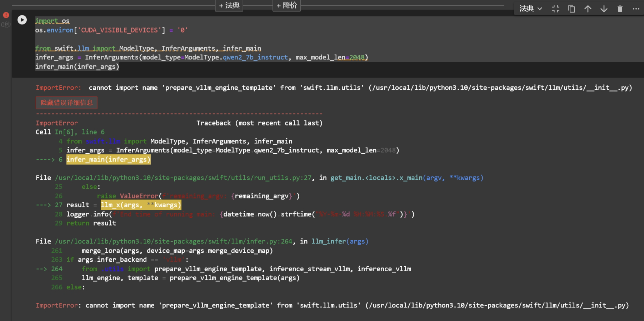The image size is (644, 321).
Task: Click highlighted infer_main(infer_args) in traceback
Action: (108, 159)
